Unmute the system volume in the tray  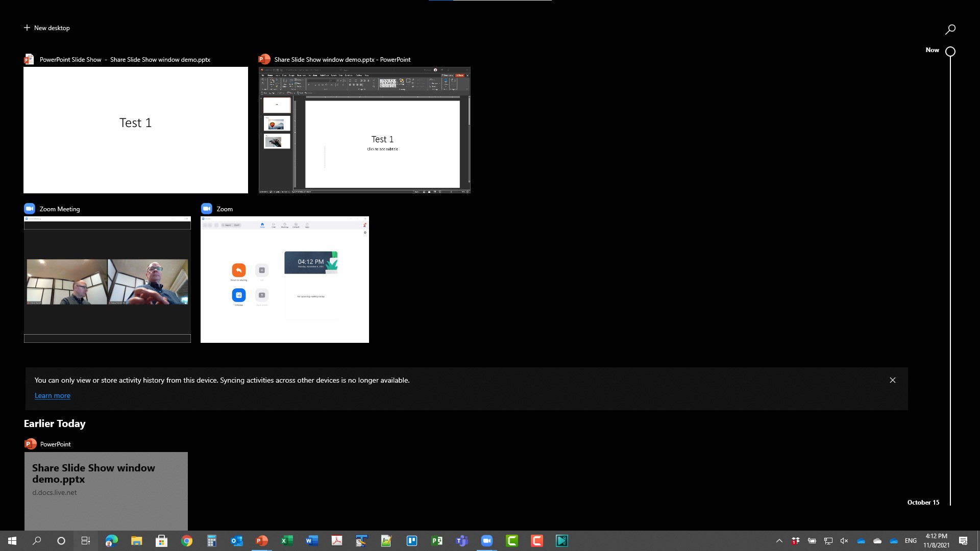[x=844, y=541]
